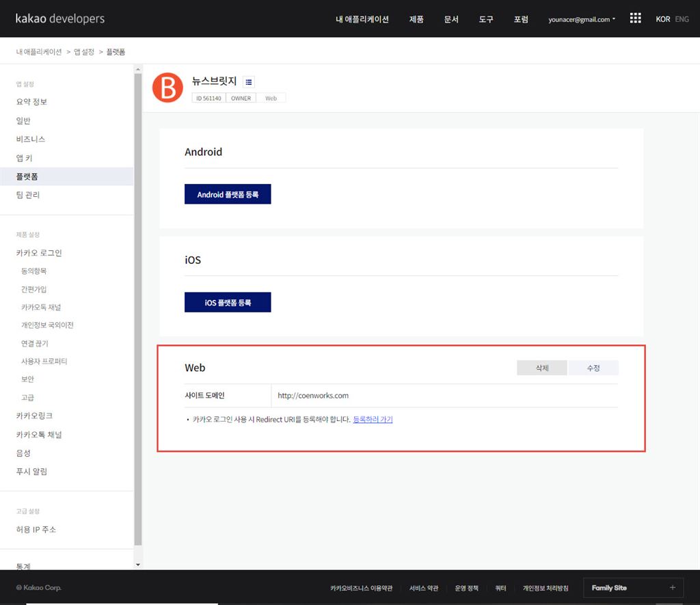
Task: Select 비즈니스 in the sidebar
Action: (30, 139)
